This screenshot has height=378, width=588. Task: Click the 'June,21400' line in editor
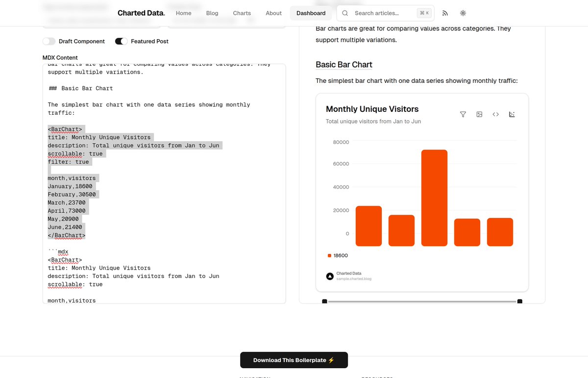(x=65, y=227)
